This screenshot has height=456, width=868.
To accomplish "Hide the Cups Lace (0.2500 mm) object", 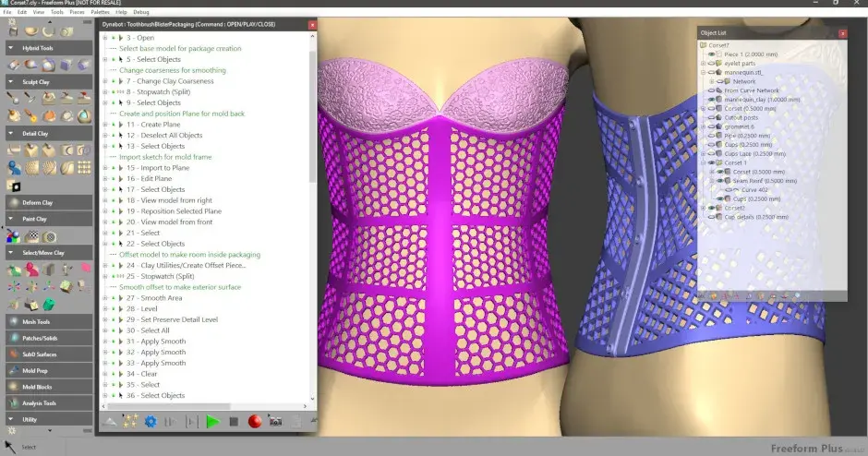I will click(x=712, y=153).
